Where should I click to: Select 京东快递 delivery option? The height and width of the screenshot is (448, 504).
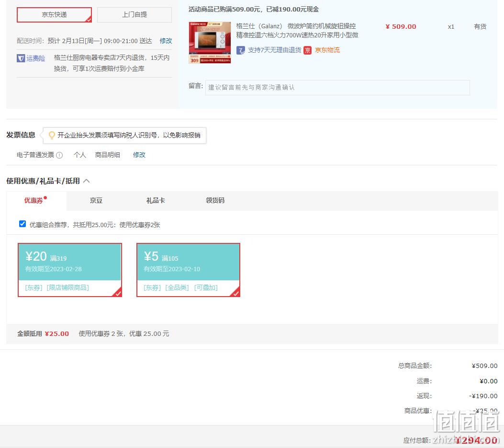tap(54, 15)
